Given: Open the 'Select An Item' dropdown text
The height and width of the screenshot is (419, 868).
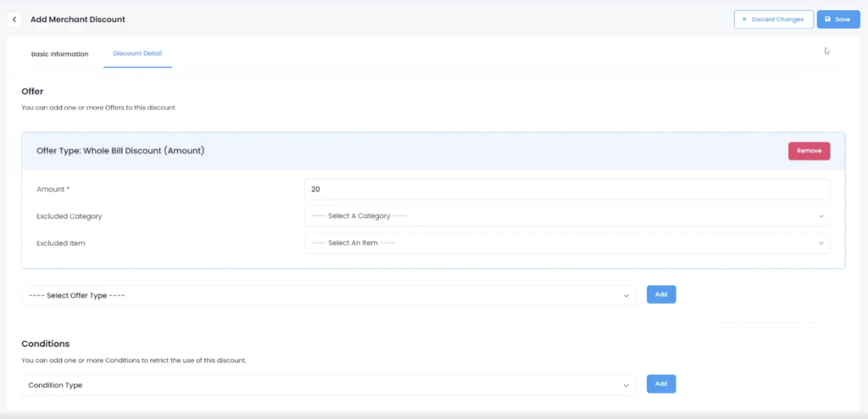Looking at the screenshot, I should click(x=353, y=243).
